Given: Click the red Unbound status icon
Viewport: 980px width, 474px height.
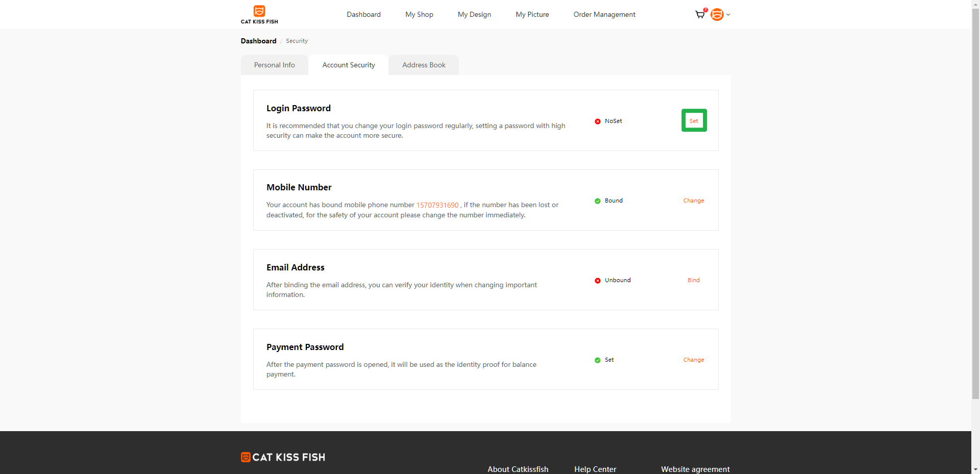Looking at the screenshot, I should (x=598, y=281).
